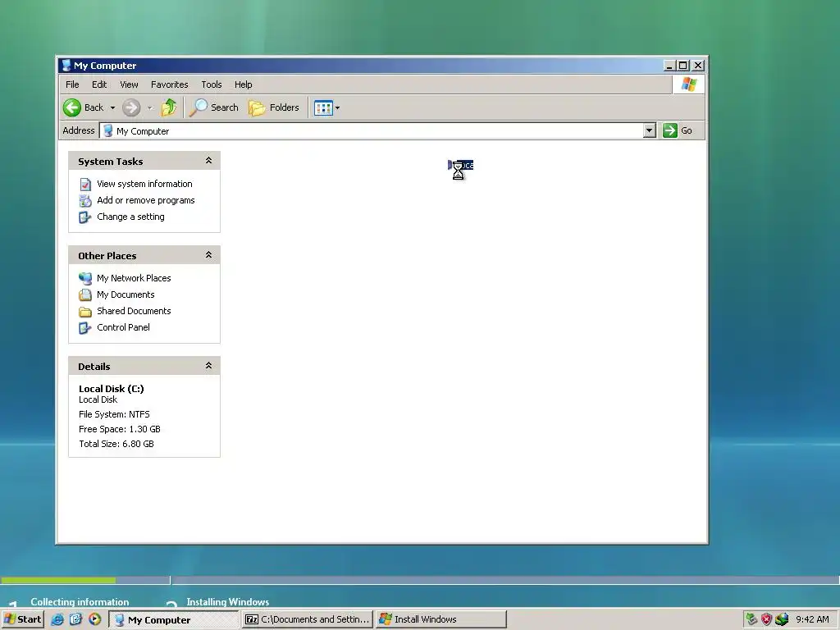Go up one folder level
This screenshot has height=630, width=840.
169,107
